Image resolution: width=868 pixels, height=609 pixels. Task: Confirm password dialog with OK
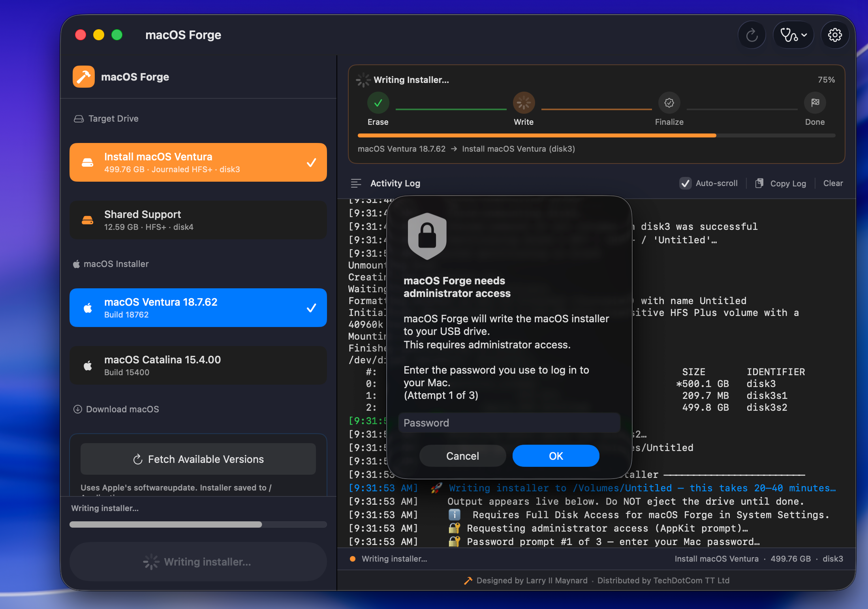[556, 456]
